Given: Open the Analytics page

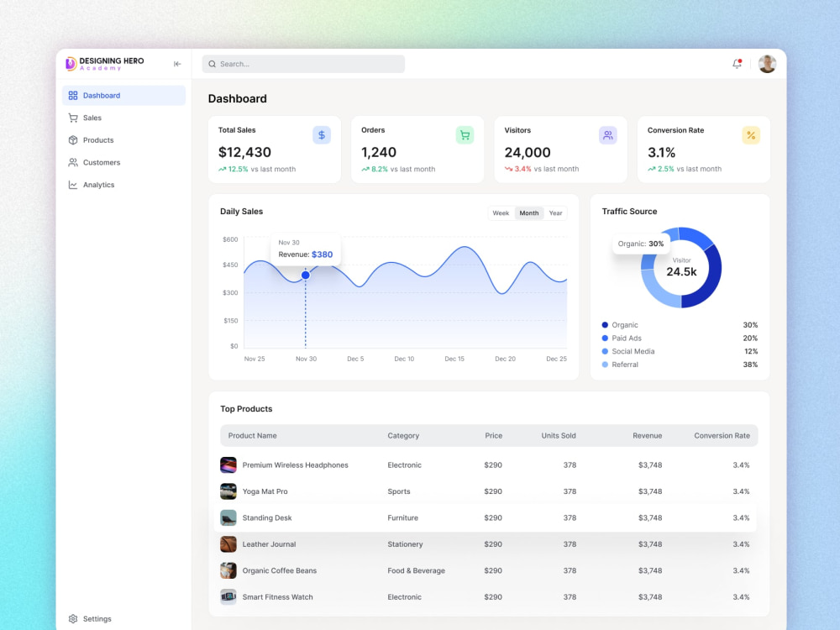Looking at the screenshot, I should [123, 185].
